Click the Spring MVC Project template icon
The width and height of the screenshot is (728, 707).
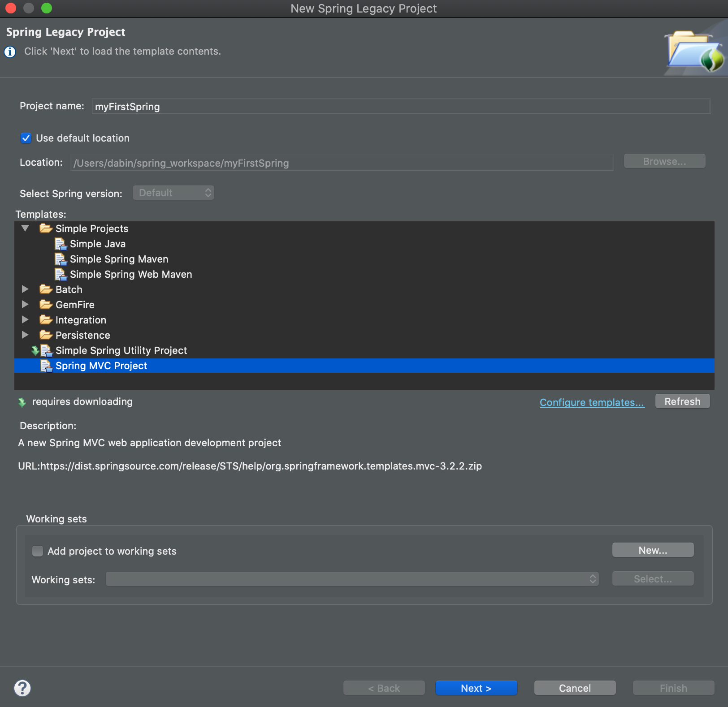pyautogui.click(x=46, y=366)
